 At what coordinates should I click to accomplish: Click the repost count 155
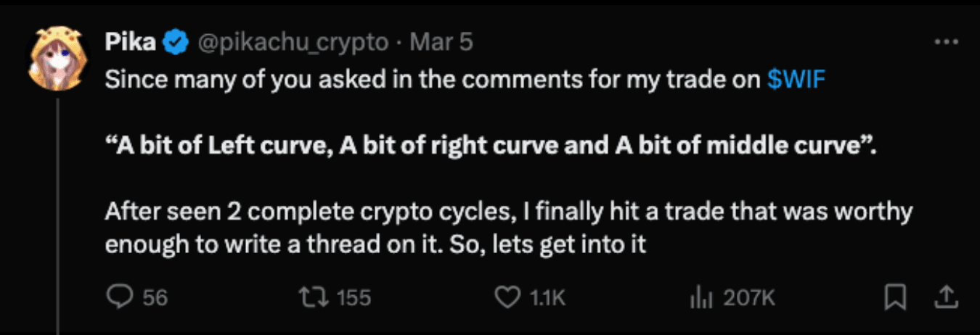coord(354,297)
